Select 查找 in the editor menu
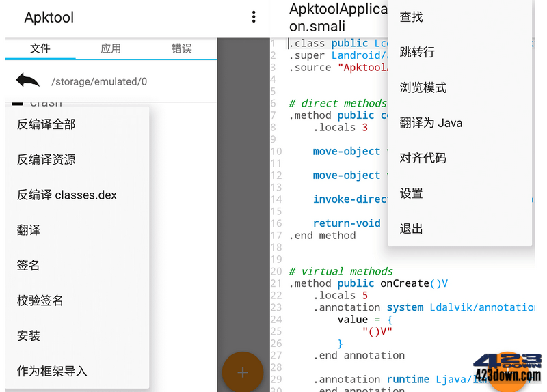547x392 pixels. coord(412,17)
